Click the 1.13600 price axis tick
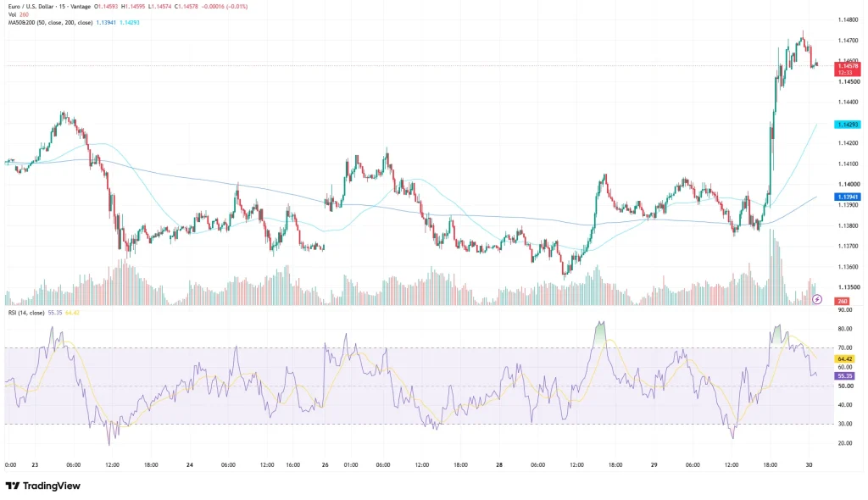 click(849, 267)
